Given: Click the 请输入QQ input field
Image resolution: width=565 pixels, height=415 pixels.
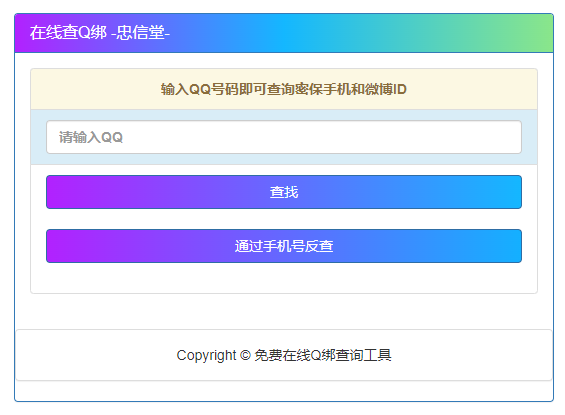Looking at the screenshot, I should [284, 137].
